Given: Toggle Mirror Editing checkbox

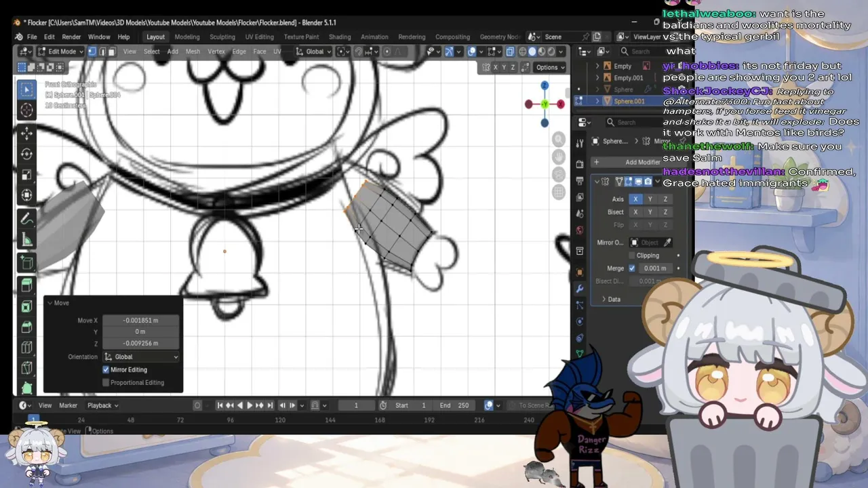Looking at the screenshot, I should [106, 369].
